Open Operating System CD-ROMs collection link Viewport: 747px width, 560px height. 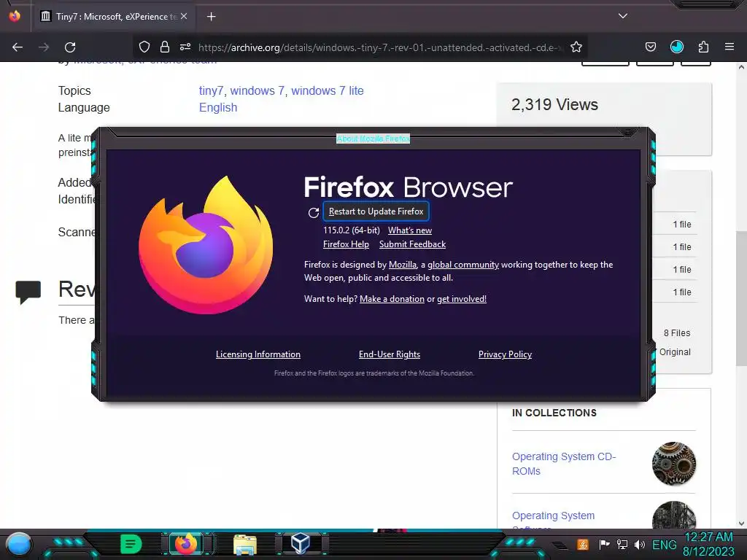click(564, 464)
